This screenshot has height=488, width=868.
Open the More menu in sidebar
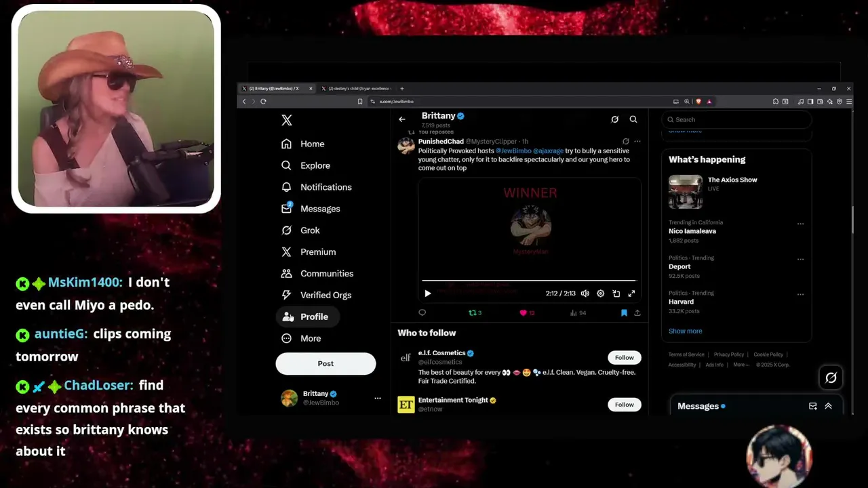[301, 338]
